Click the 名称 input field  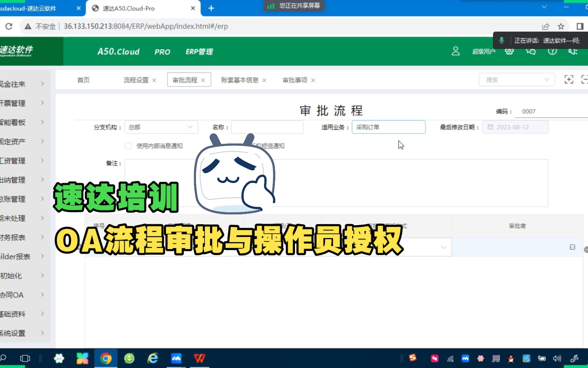(267, 127)
